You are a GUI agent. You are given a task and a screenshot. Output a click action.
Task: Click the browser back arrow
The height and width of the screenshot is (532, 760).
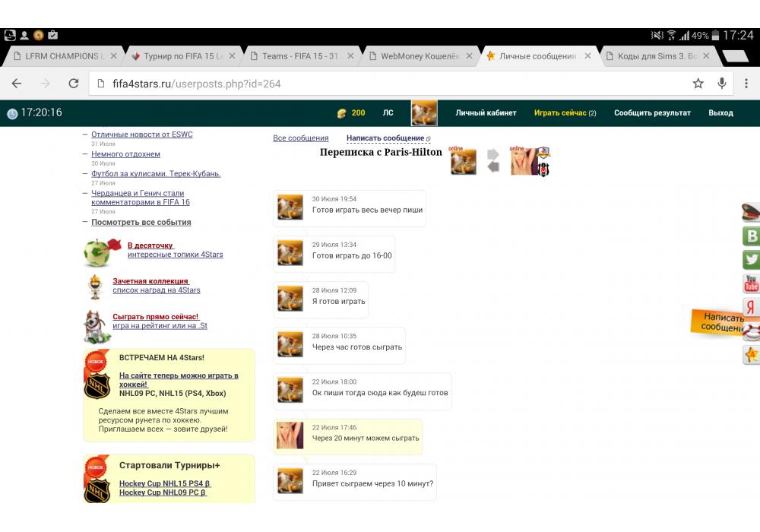pos(17,84)
